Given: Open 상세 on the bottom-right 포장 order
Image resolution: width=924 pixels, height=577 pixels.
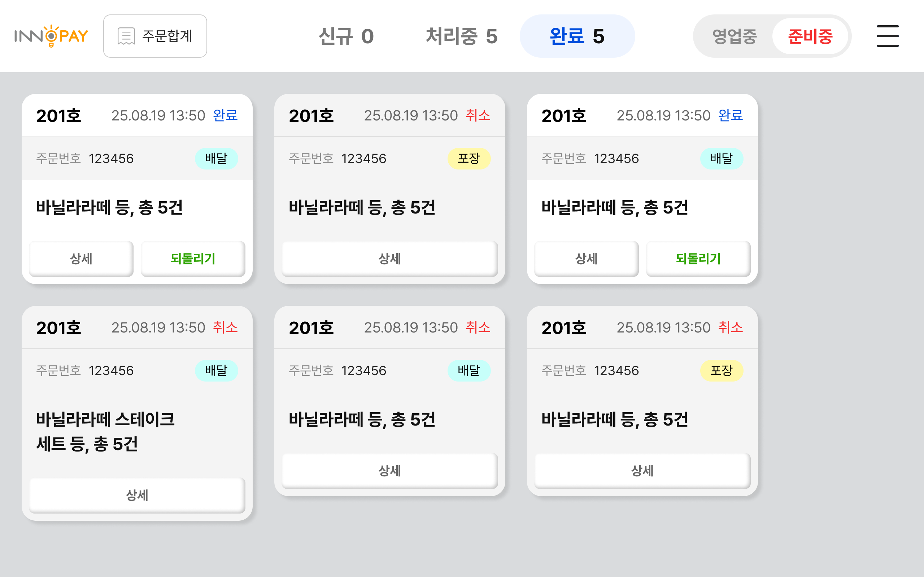Looking at the screenshot, I should tap(642, 471).
